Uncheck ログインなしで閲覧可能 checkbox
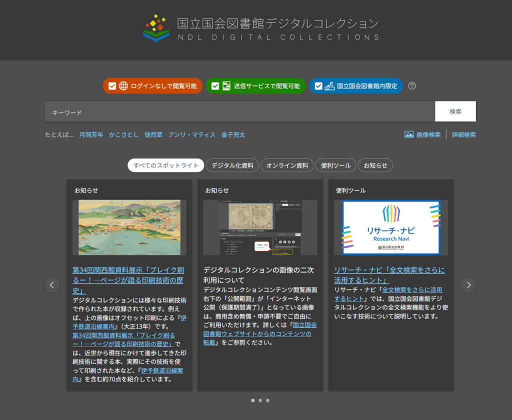The image size is (512, 420). click(x=112, y=86)
